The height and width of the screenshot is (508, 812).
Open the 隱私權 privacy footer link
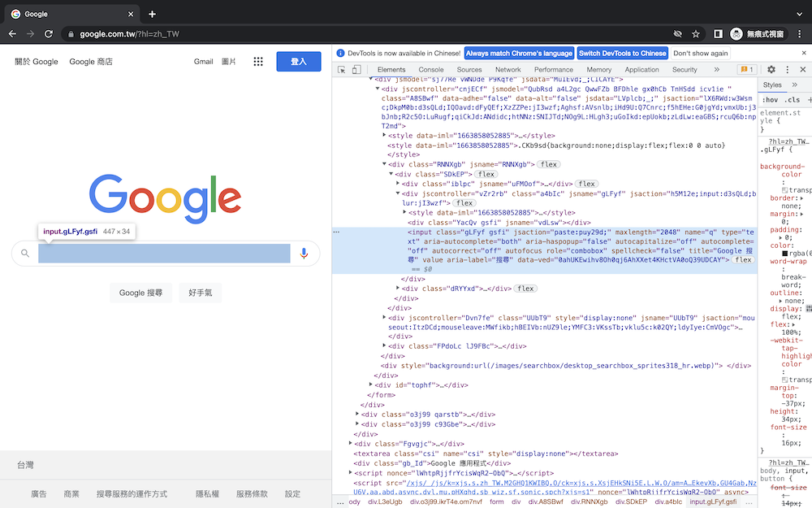207,494
